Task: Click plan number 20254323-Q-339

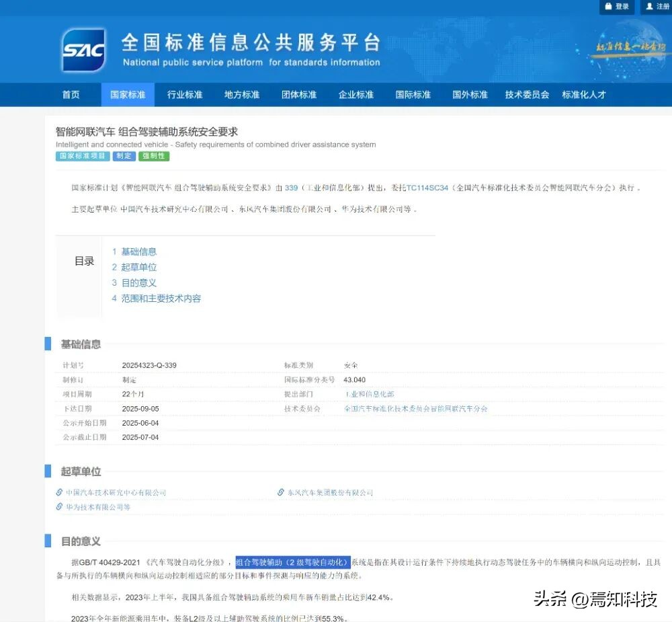Action: click(x=149, y=366)
